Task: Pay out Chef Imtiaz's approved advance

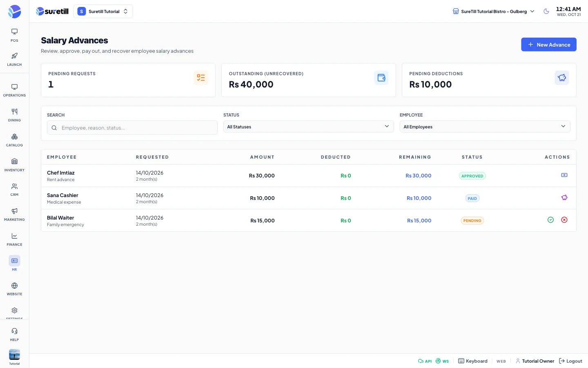Action: point(564,175)
